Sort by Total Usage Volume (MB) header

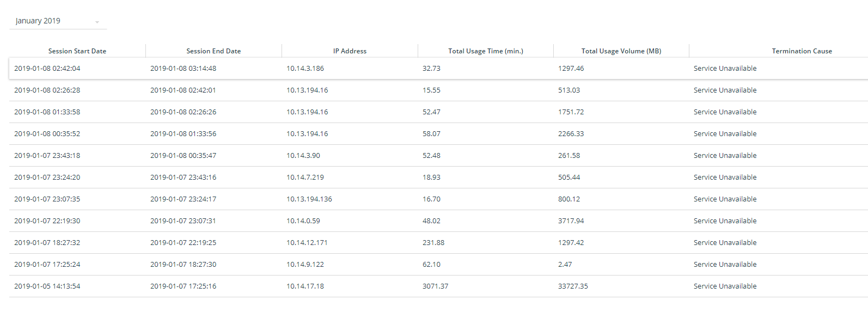(x=621, y=51)
